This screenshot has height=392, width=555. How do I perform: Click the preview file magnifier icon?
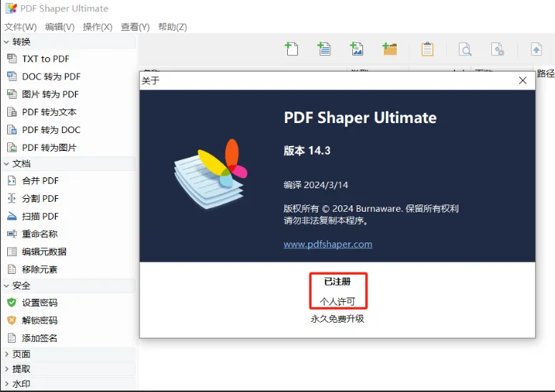point(465,49)
